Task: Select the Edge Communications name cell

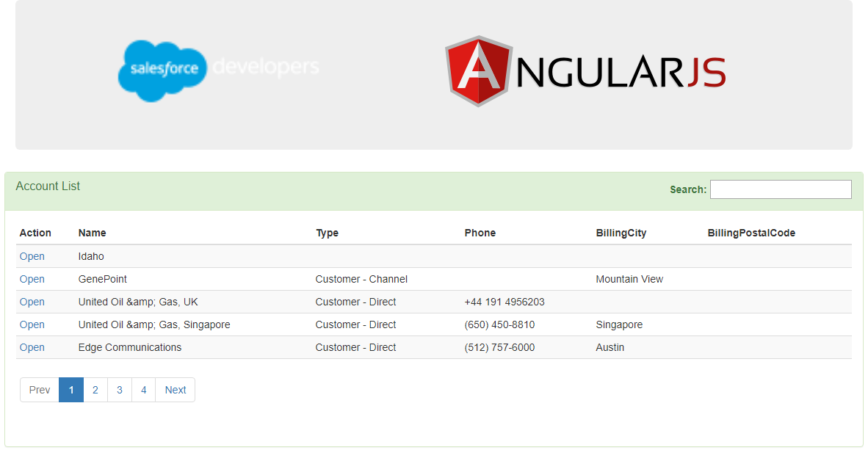Action: pos(129,347)
